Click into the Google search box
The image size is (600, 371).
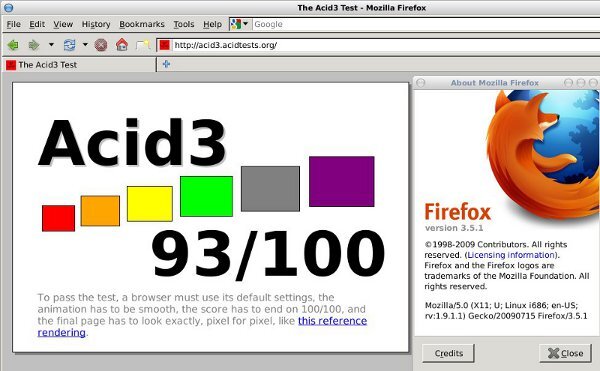click(x=426, y=24)
